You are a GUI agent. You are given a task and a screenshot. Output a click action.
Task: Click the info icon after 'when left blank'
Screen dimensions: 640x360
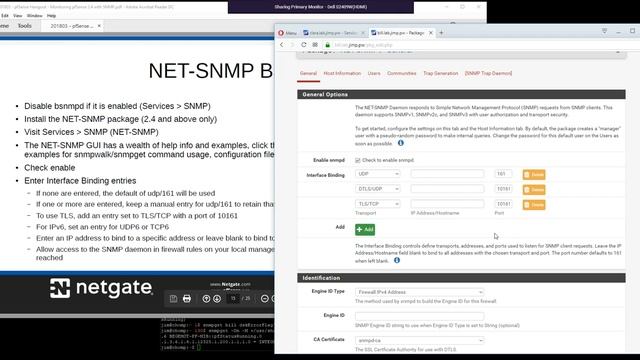(397, 260)
